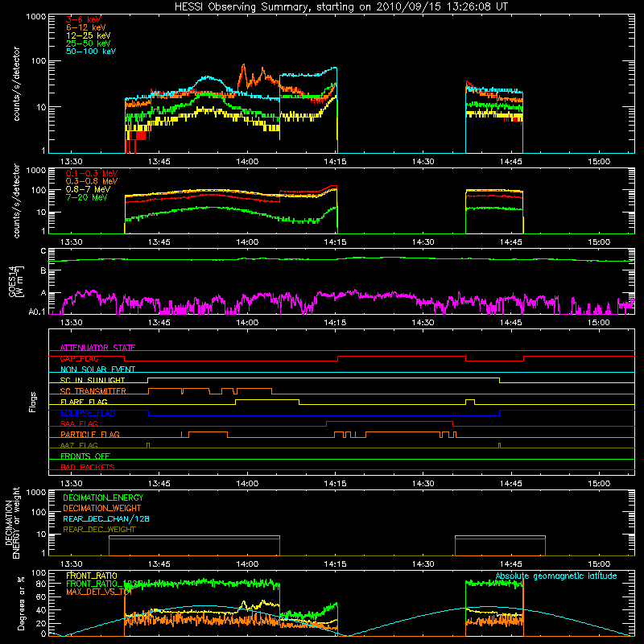This screenshot has height=644, width=644.
Task: Select the C class tick label in GOES panel
Action: tap(43, 251)
